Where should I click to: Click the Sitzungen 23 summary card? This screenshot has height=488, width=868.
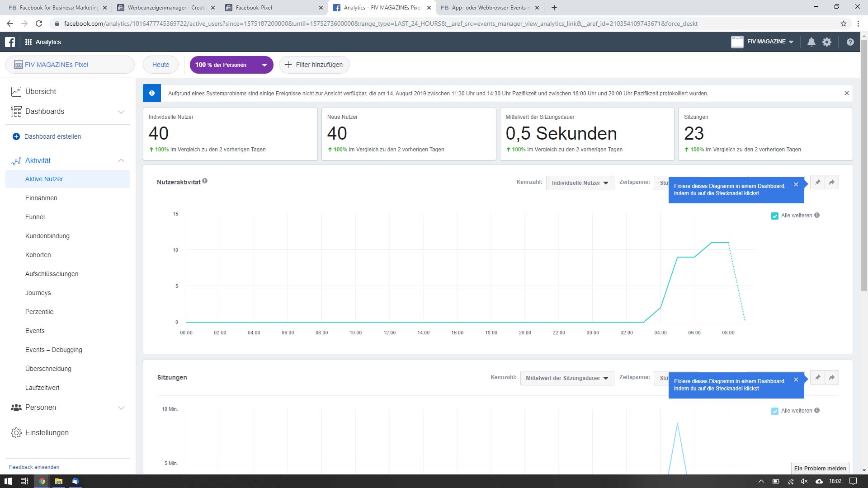tap(765, 134)
